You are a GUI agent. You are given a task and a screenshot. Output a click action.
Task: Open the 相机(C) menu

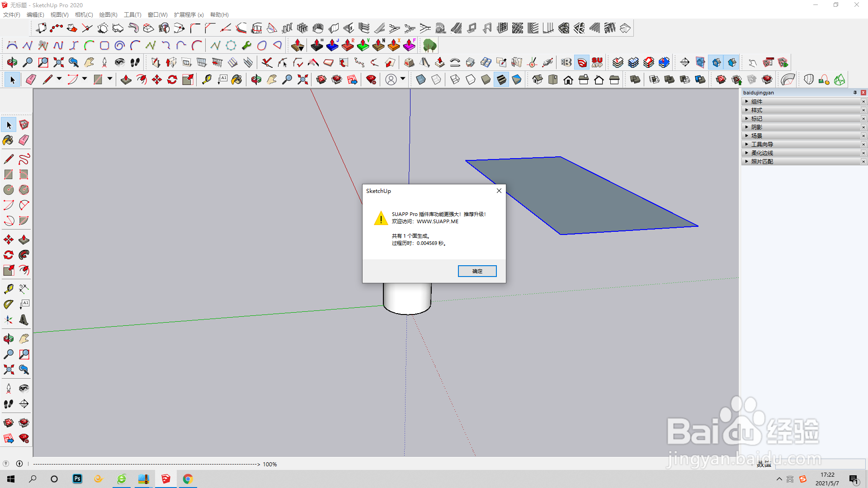tap(84, 15)
